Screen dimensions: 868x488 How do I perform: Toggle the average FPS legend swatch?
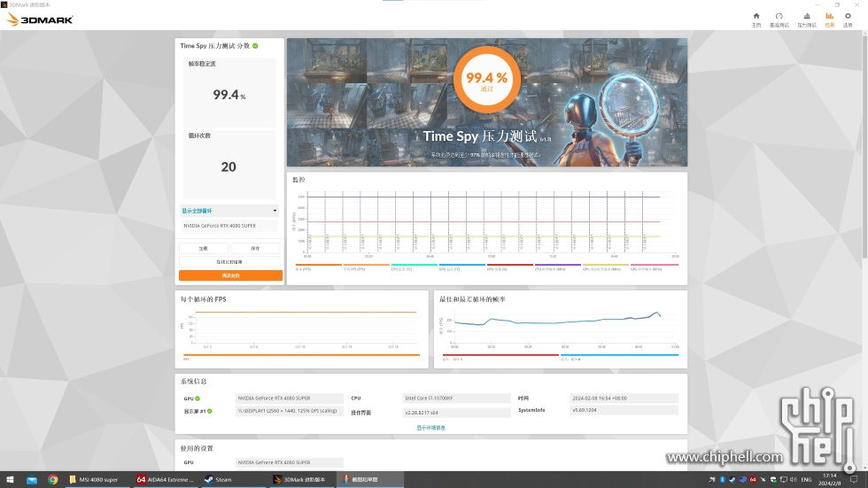pyautogui.click(x=366, y=267)
